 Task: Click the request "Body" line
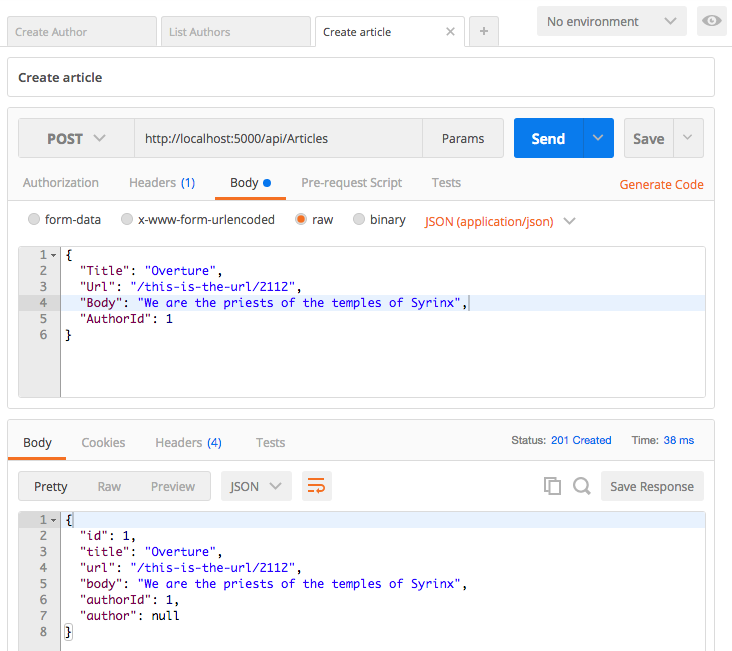(x=273, y=303)
